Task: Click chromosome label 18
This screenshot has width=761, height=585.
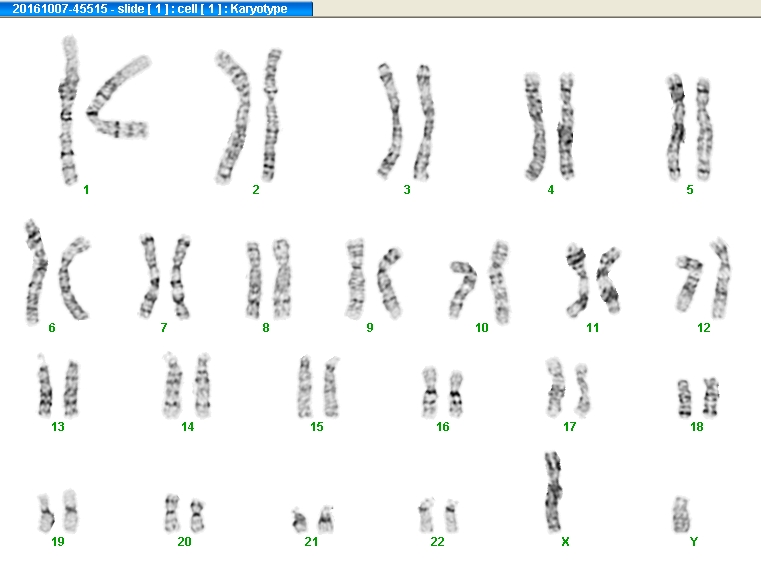Action: (x=696, y=427)
